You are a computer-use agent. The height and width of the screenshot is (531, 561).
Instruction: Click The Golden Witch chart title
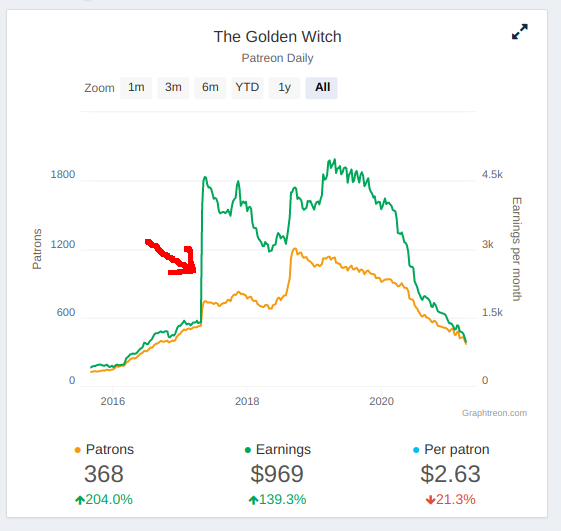[x=278, y=36]
